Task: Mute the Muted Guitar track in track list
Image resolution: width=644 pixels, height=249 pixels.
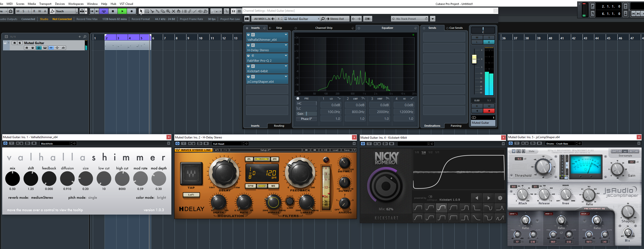Action: point(15,43)
